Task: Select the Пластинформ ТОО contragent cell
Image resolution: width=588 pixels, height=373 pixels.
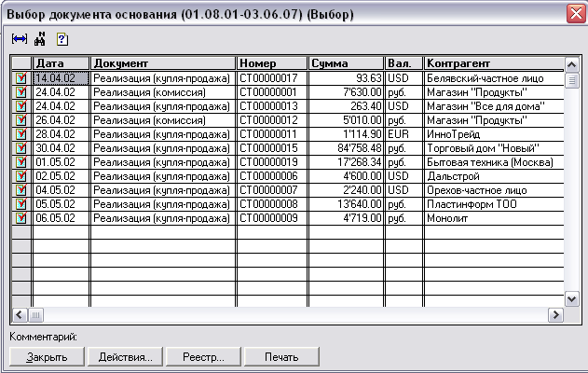Action: coord(494,203)
